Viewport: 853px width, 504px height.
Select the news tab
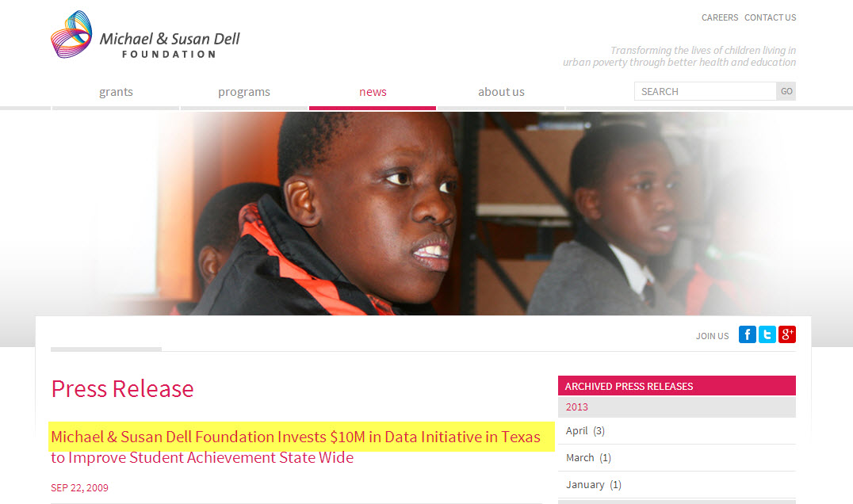(x=373, y=92)
